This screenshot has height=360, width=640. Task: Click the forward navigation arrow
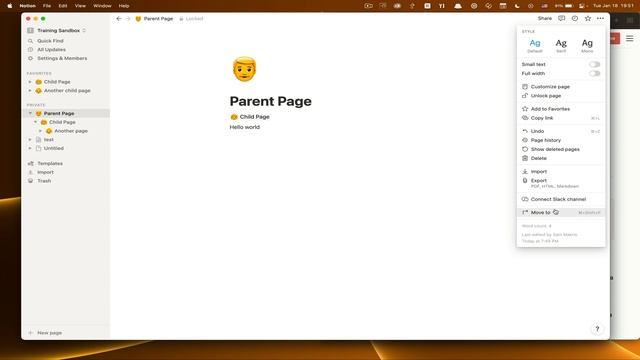[x=128, y=19]
